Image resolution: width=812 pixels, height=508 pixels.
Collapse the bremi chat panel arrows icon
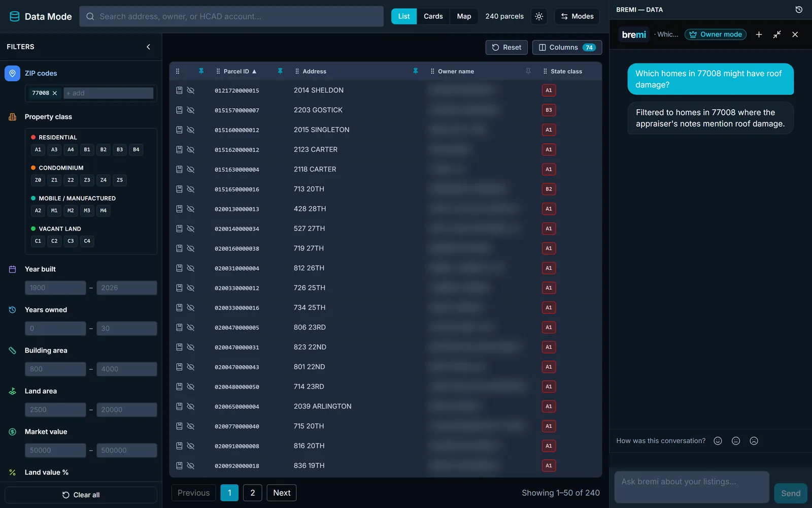click(x=777, y=35)
